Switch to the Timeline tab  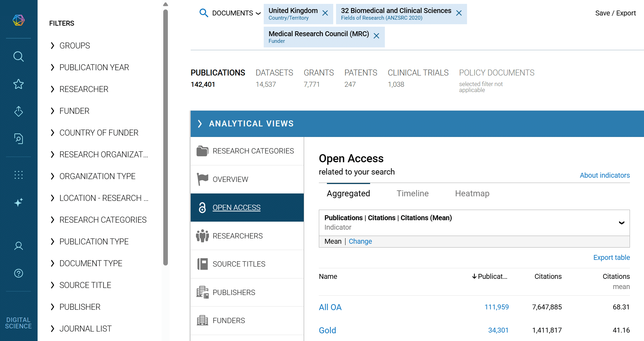click(x=412, y=194)
